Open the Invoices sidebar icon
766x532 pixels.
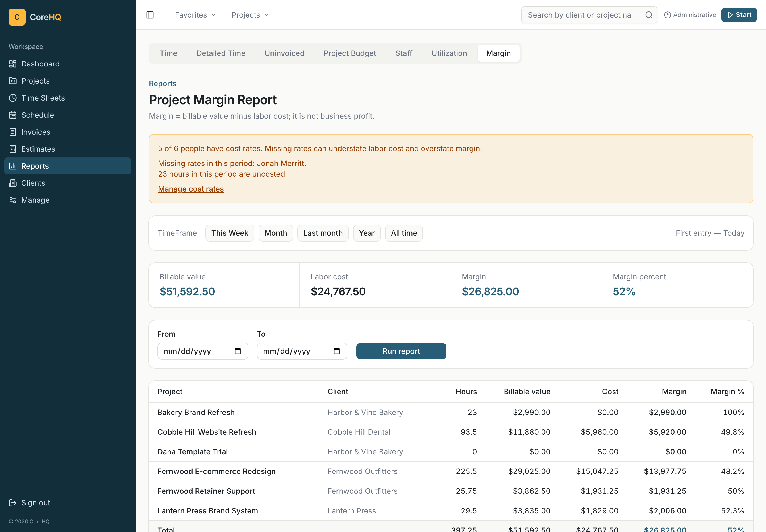tap(13, 132)
